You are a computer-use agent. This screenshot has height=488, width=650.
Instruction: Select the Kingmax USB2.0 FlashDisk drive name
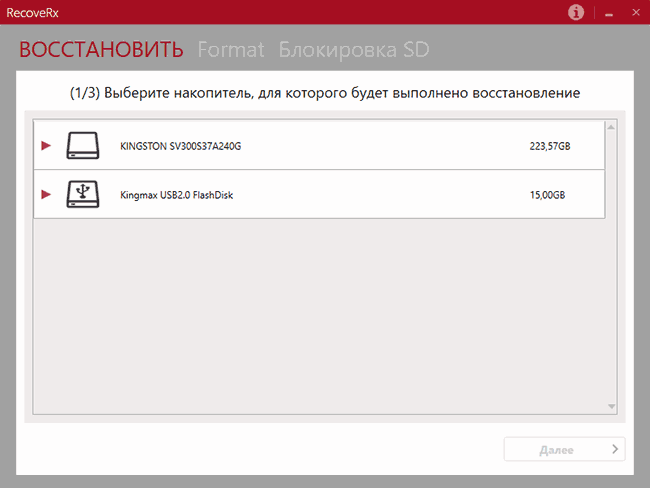click(177, 195)
